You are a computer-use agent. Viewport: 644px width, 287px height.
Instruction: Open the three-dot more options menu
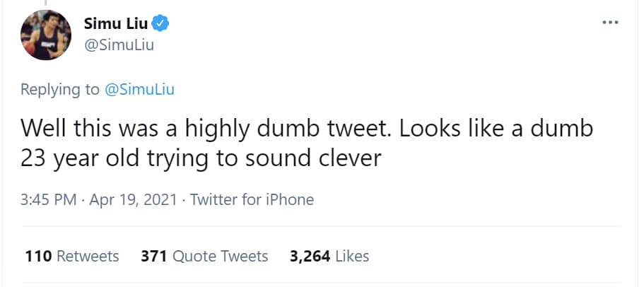tap(610, 23)
